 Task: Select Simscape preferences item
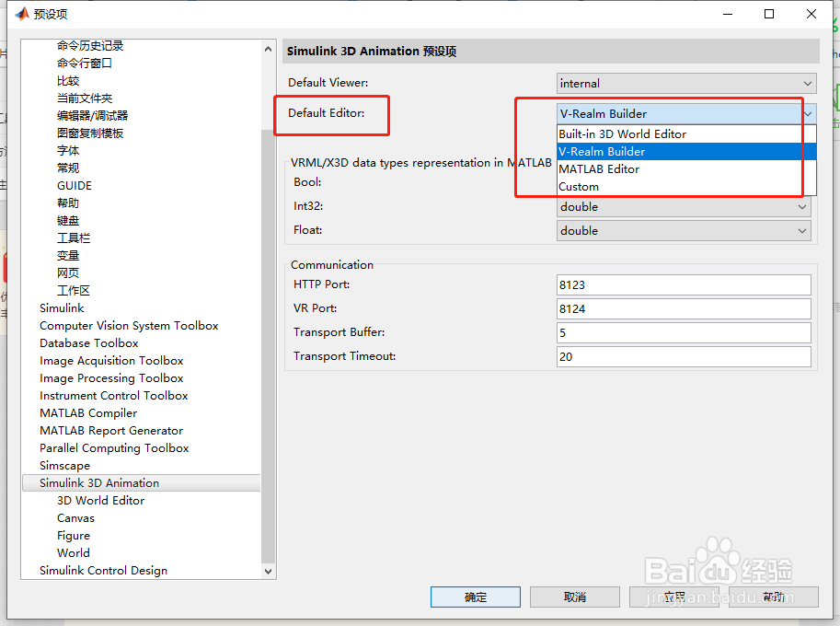[x=64, y=466]
